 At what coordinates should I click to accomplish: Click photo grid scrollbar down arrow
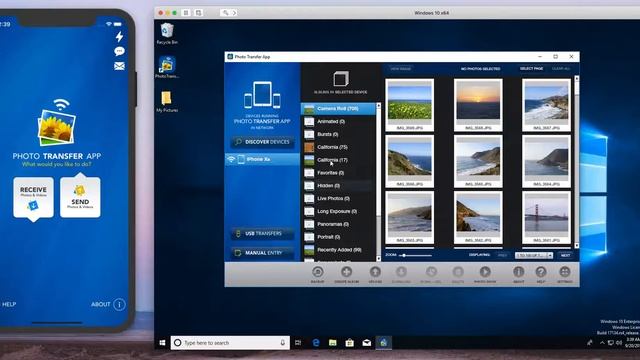(577, 245)
